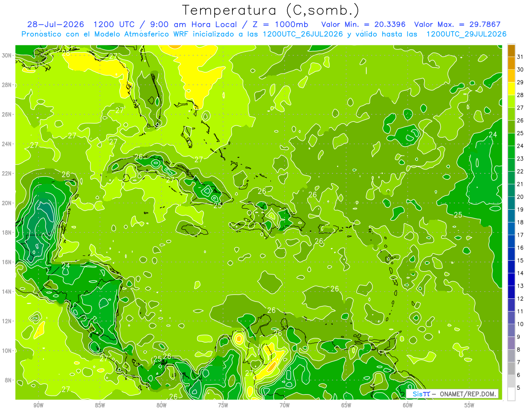
Task: Click the "55W" longitude axis label
Action: pos(469,405)
